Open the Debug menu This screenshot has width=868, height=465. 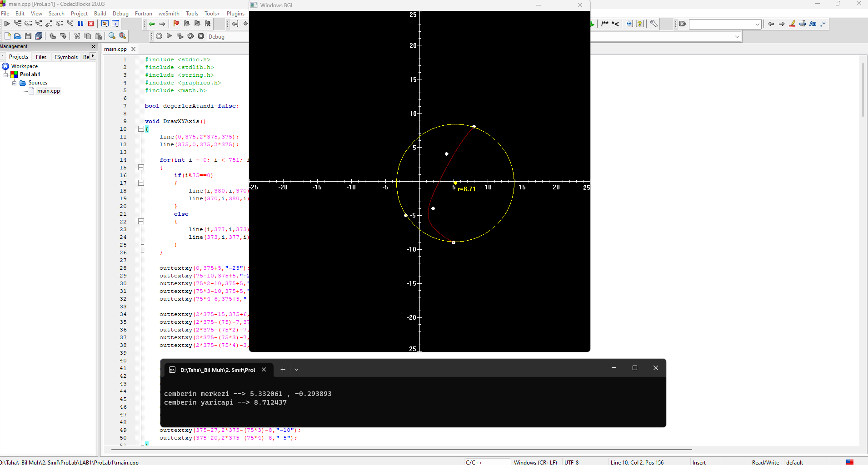pos(120,14)
